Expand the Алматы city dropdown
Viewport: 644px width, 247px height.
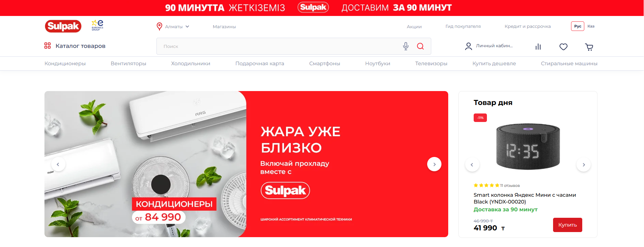coord(173,27)
